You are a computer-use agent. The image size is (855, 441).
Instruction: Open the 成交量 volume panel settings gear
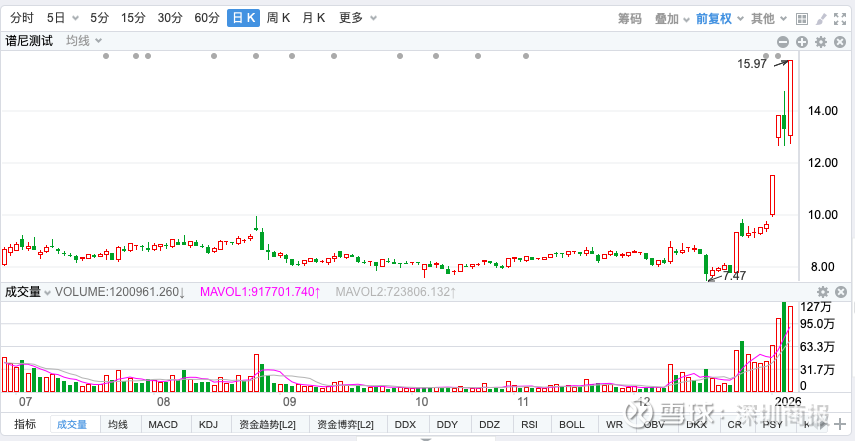coord(822,292)
